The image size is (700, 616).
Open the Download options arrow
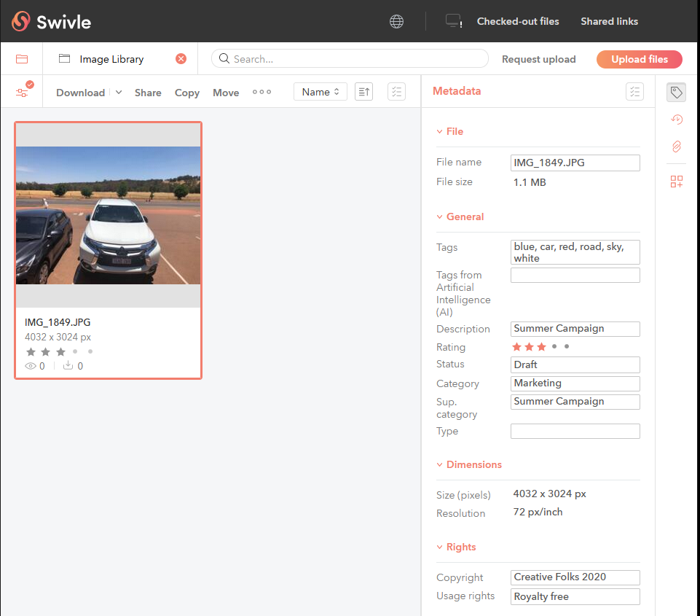[x=119, y=92]
